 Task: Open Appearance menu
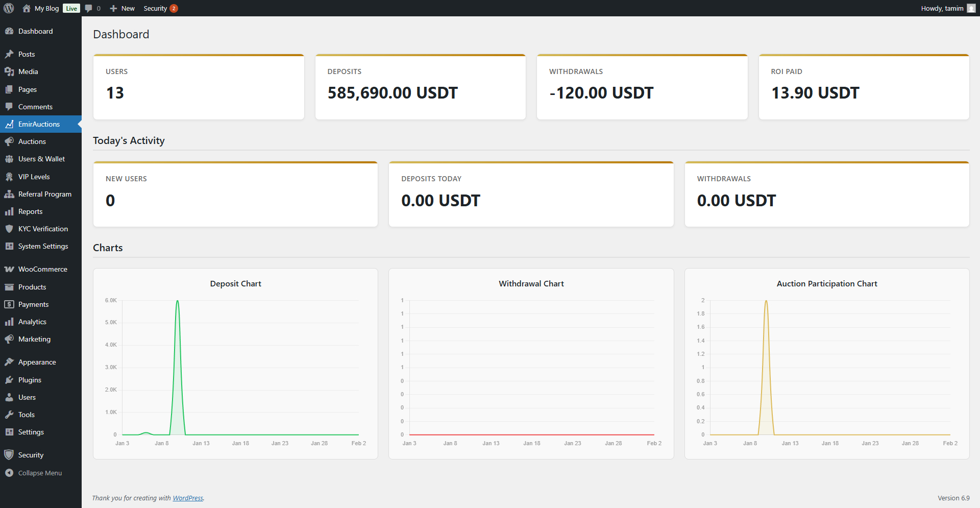41,362
